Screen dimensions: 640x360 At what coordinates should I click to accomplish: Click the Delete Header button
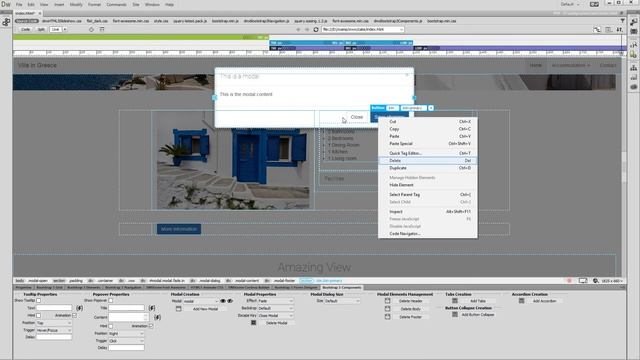click(x=411, y=301)
